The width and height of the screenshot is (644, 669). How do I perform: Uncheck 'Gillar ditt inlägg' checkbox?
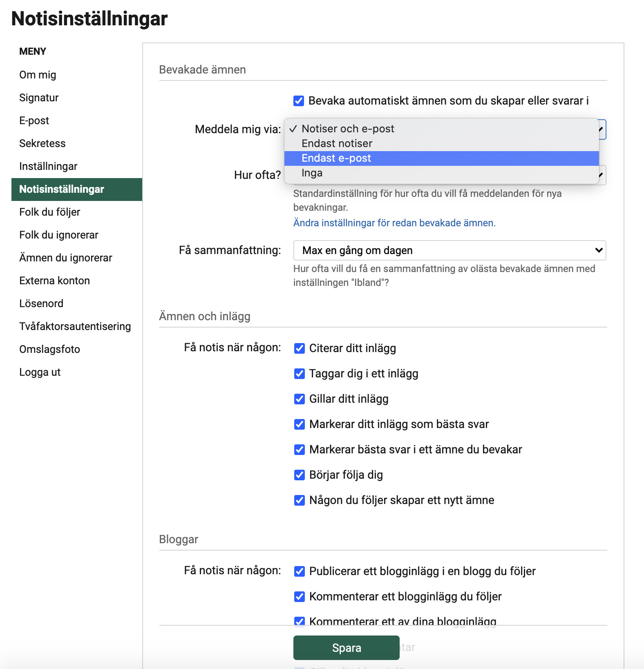[300, 399]
